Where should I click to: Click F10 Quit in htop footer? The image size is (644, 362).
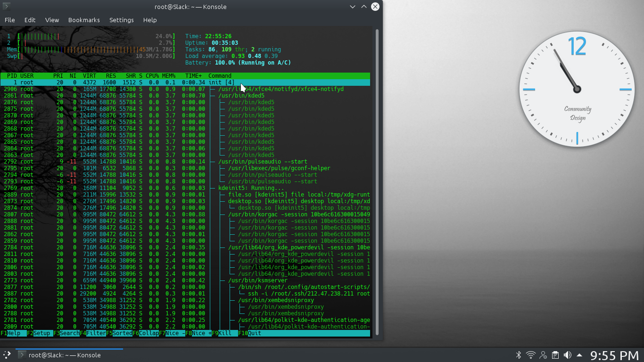(x=254, y=333)
